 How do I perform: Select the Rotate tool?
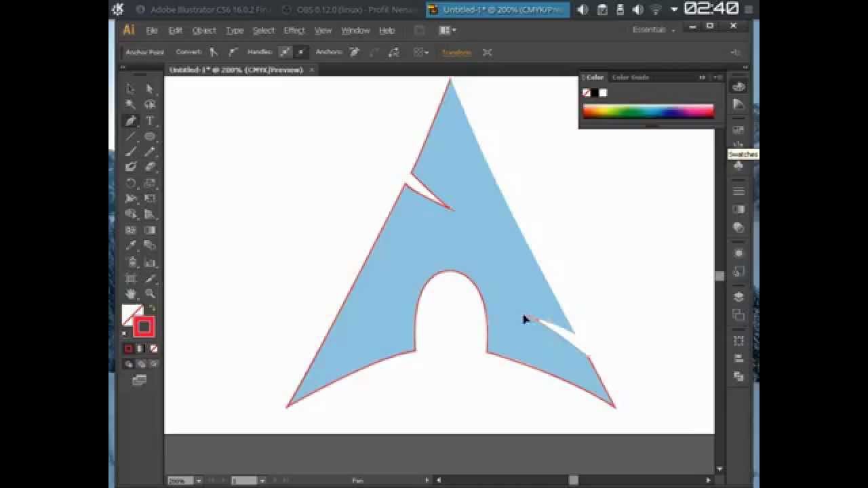pyautogui.click(x=130, y=183)
